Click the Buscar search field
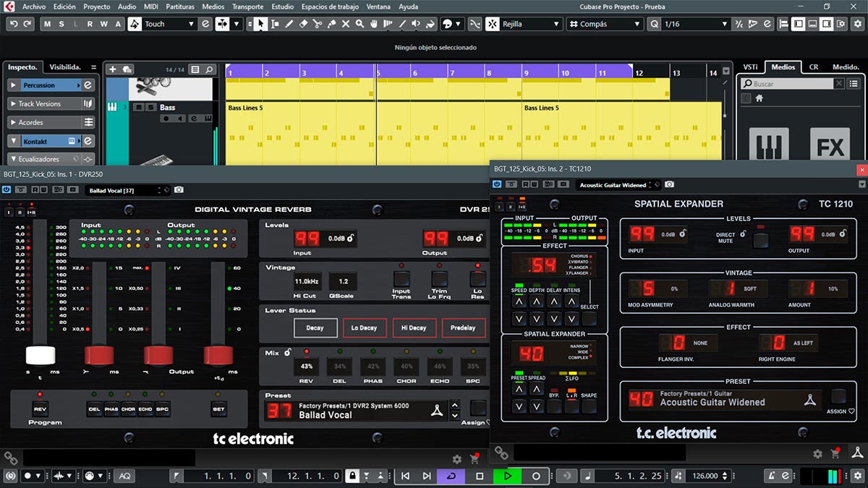This screenshot has width=868, height=488. (x=787, y=84)
